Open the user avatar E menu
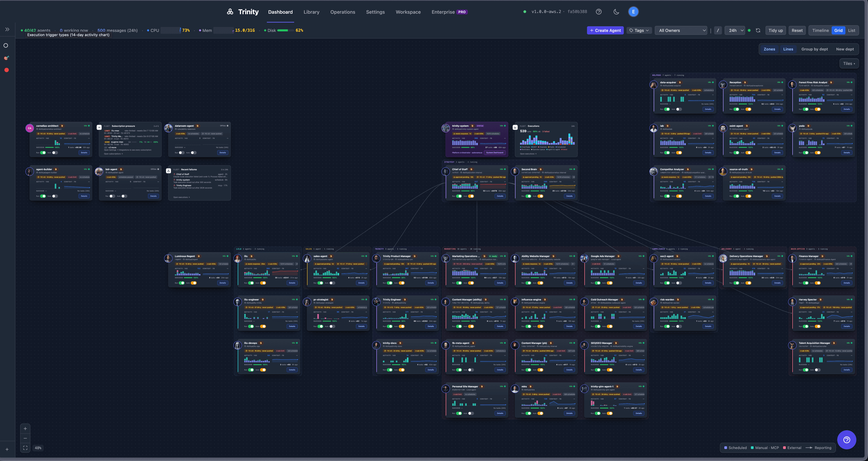 633,12
